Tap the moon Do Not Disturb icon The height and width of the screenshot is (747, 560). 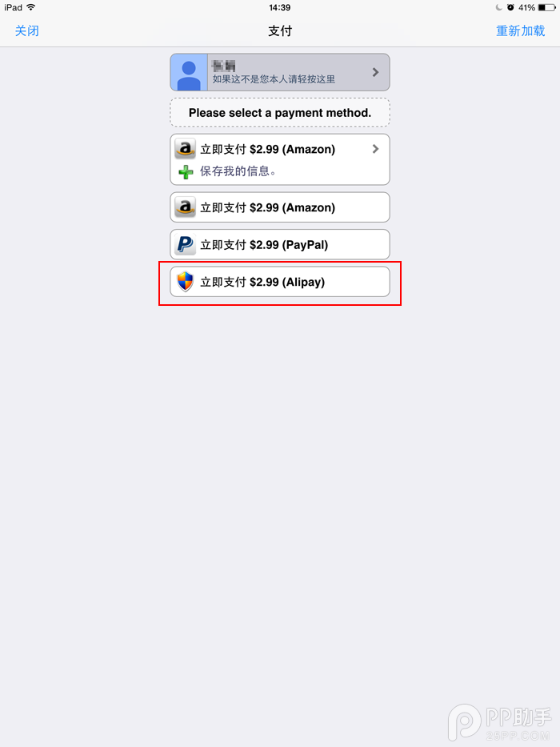point(498,8)
